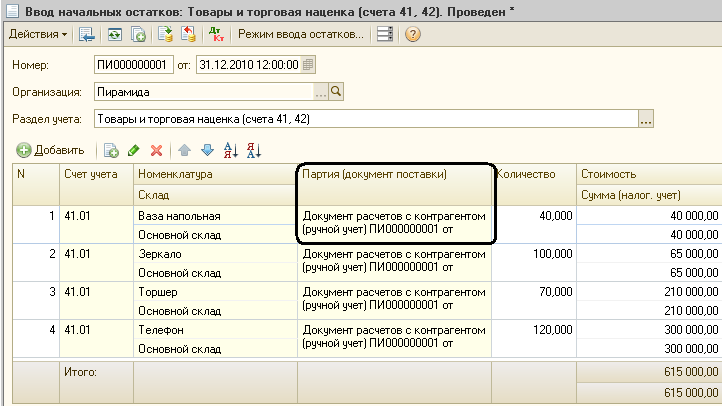Open the calendar picker beside date field
This screenshot has height=406, width=722.
(x=308, y=65)
